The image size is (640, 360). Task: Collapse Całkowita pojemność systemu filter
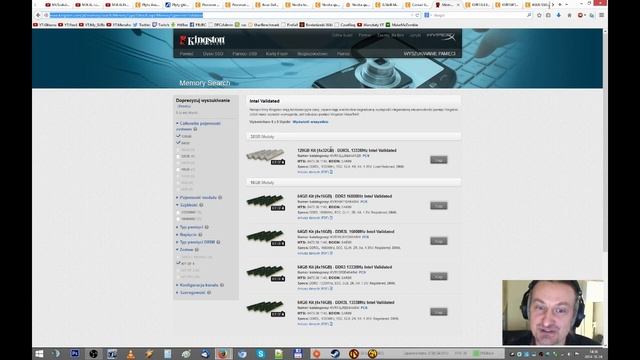[x=198, y=126]
